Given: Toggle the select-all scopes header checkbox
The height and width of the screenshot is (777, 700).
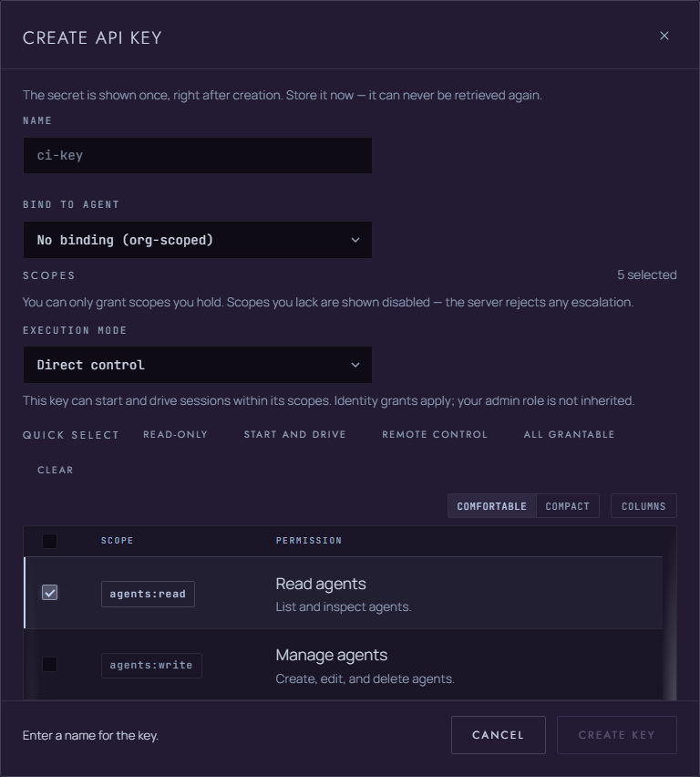Looking at the screenshot, I should point(49,541).
